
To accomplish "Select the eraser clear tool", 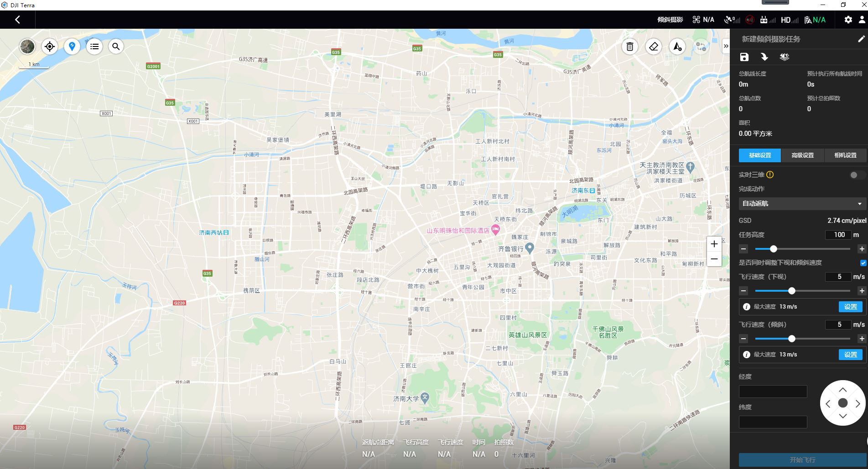I will pyautogui.click(x=653, y=46).
